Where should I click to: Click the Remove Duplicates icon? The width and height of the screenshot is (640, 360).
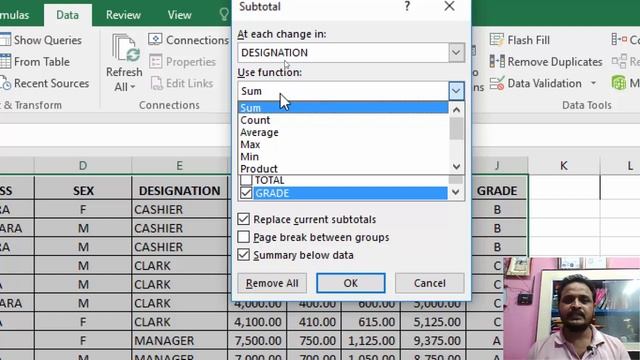coord(497,62)
